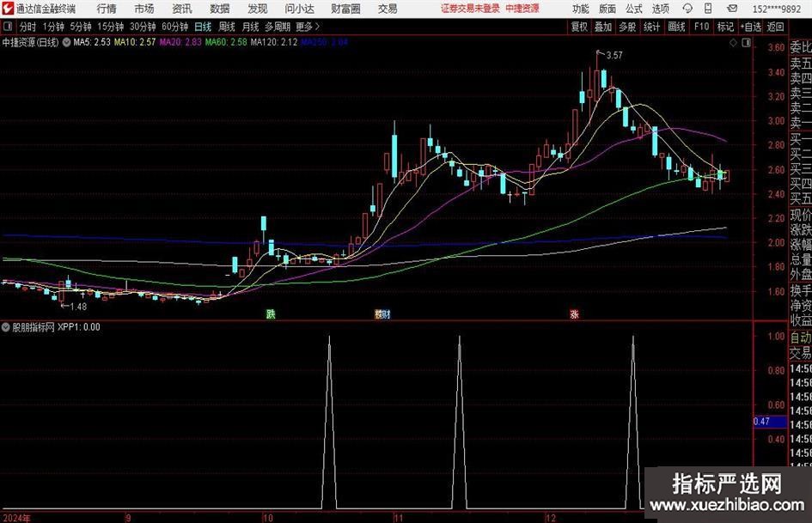
Task: Open the 资讯 menu
Action: click(x=182, y=9)
